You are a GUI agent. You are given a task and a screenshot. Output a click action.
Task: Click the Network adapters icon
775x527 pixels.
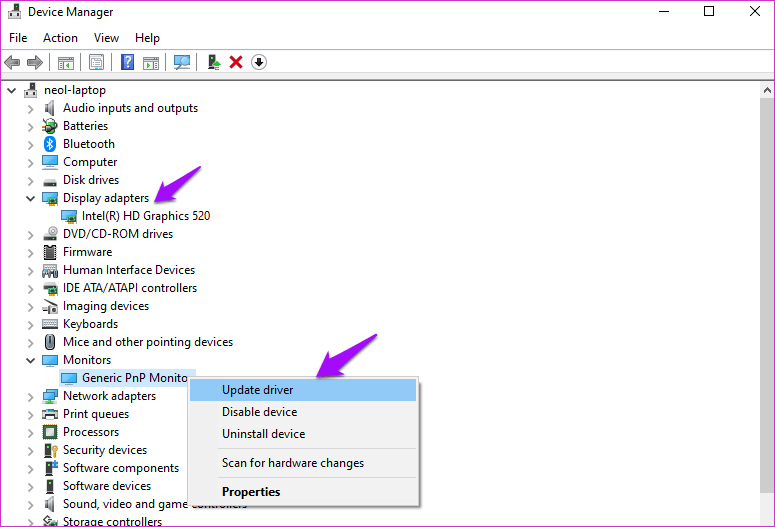point(49,396)
